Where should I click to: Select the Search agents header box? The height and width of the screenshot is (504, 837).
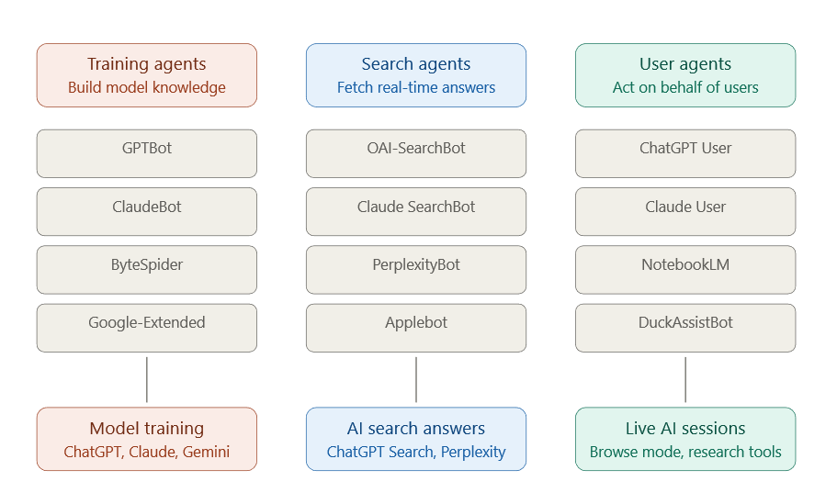(x=416, y=75)
